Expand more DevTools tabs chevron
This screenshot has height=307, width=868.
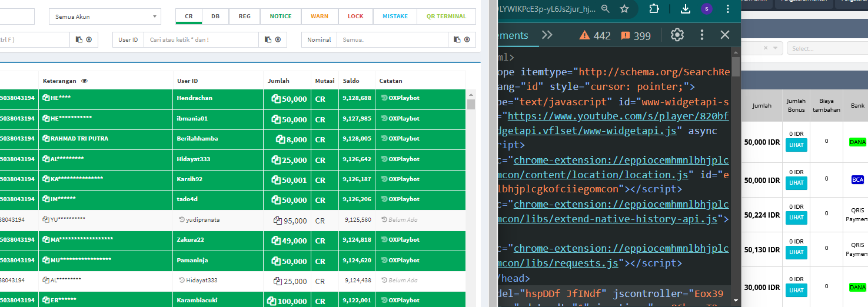pos(547,35)
